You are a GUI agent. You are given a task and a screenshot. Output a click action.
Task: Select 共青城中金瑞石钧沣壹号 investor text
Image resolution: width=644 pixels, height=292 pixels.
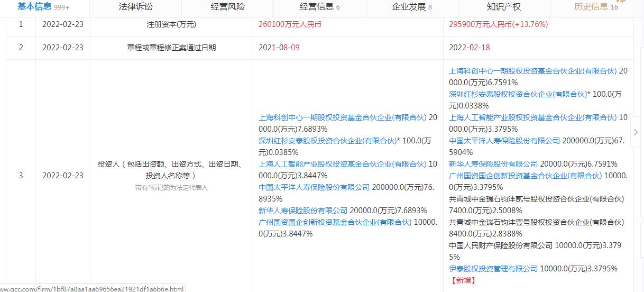coord(537,222)
